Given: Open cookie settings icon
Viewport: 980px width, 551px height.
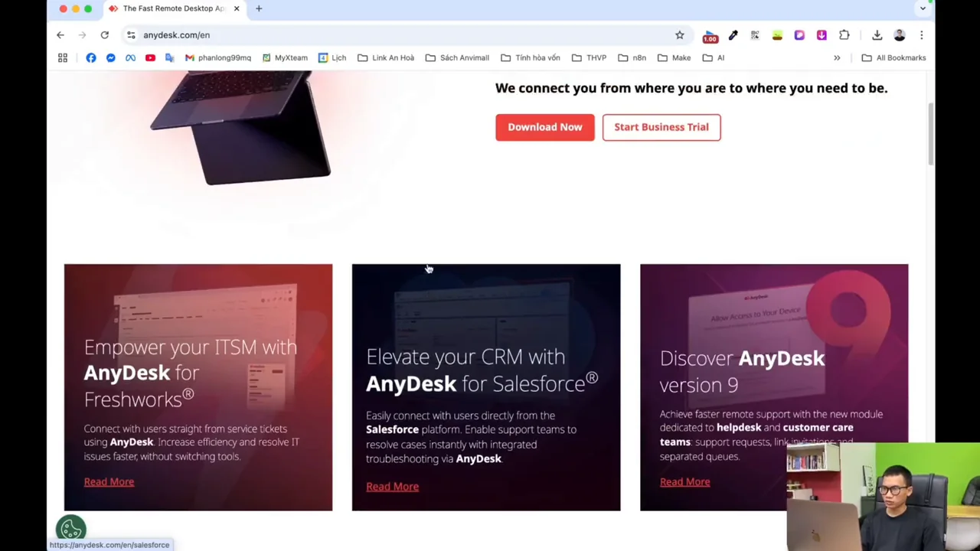Looking at the screenshot, I should tap(71, 528).
